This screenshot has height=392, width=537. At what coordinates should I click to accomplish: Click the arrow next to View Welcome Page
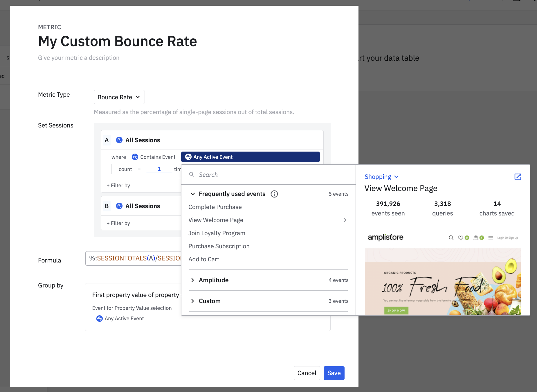tap(345, 220)
